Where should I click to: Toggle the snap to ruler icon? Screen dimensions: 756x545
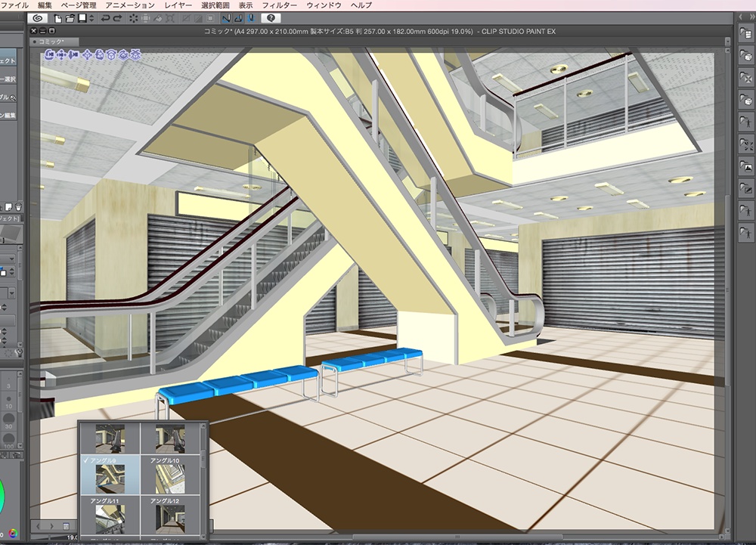coord(225,17)
